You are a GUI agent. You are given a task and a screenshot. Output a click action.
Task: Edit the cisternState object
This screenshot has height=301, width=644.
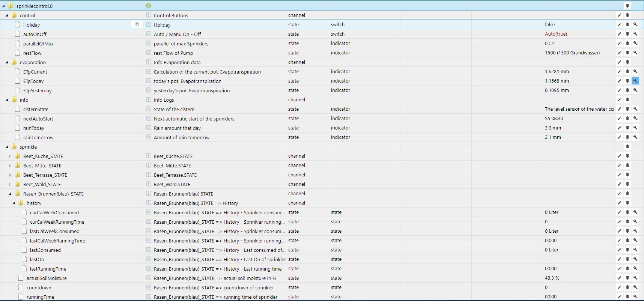click(x=620, y=109)
